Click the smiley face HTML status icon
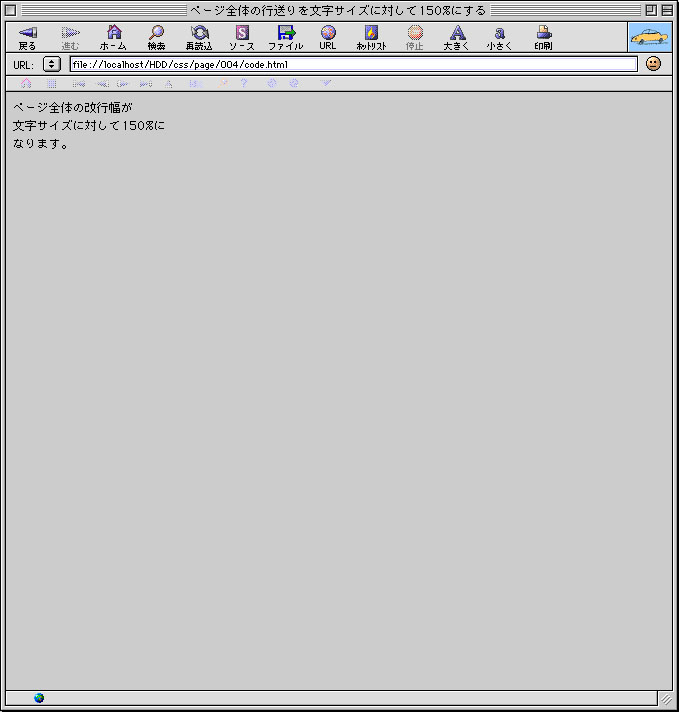Screen dimensions: 679x712 (x=653, y=64)
